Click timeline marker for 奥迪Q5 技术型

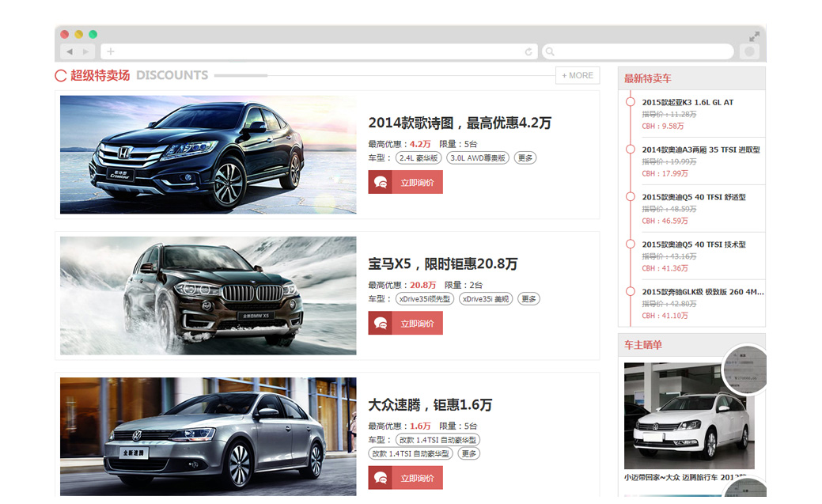coord(631,244)
